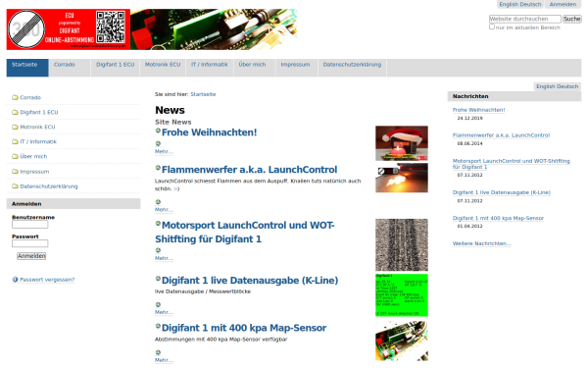
Task: Open the Impressum navigation tab
Action: (x=297, y=68)
